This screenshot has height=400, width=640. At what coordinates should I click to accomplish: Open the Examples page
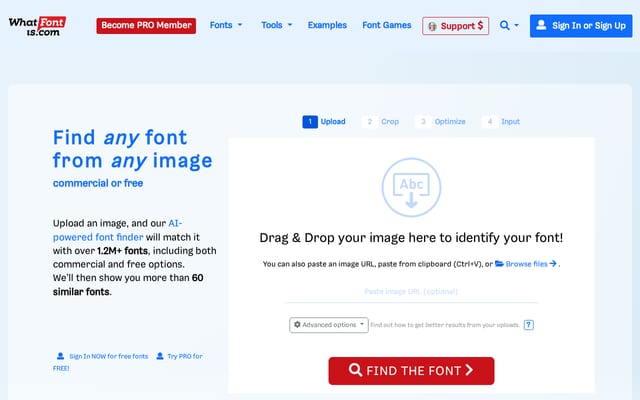[327, 25]
